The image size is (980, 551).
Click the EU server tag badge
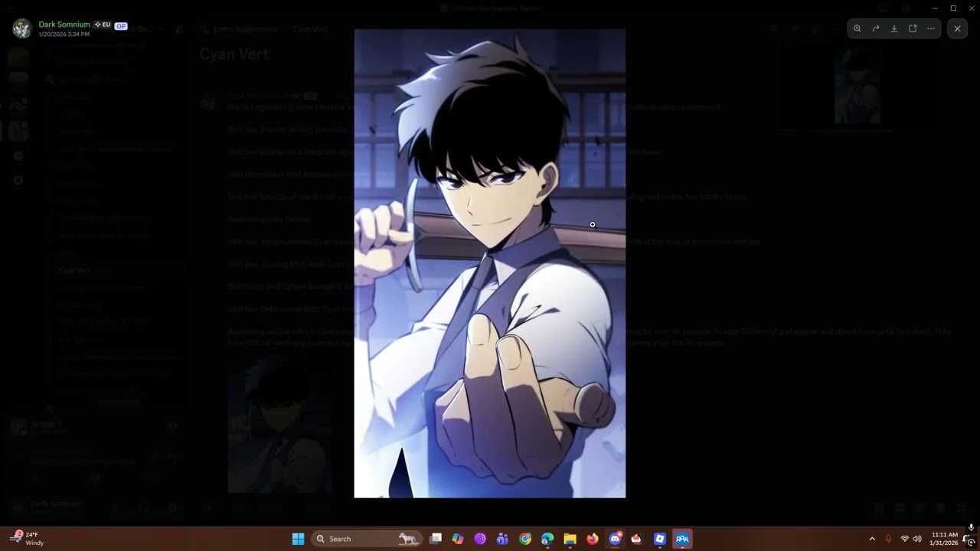coord(103,24)
